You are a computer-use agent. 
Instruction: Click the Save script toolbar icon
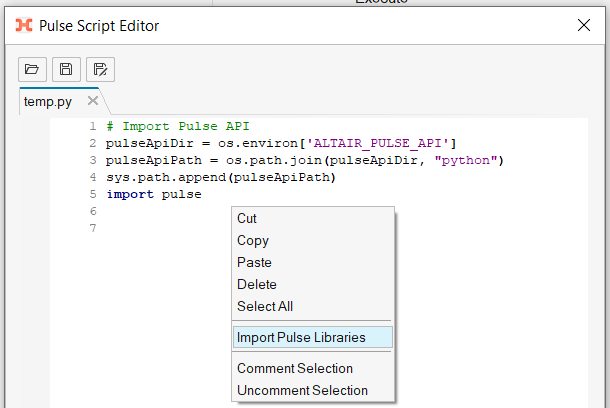66,69
